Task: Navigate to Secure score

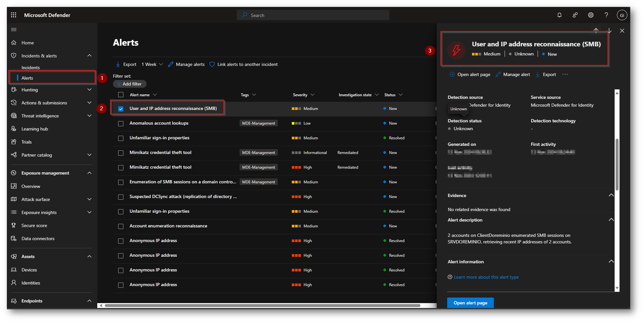Action: tap(34, 225)
